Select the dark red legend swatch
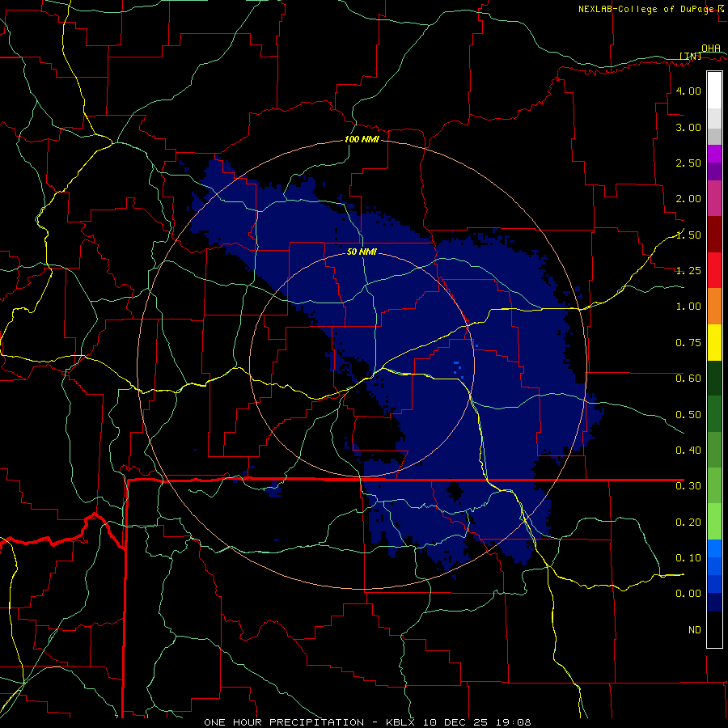Image resolution: width=728 pixels, height=728 pixels. pos(714,235)
